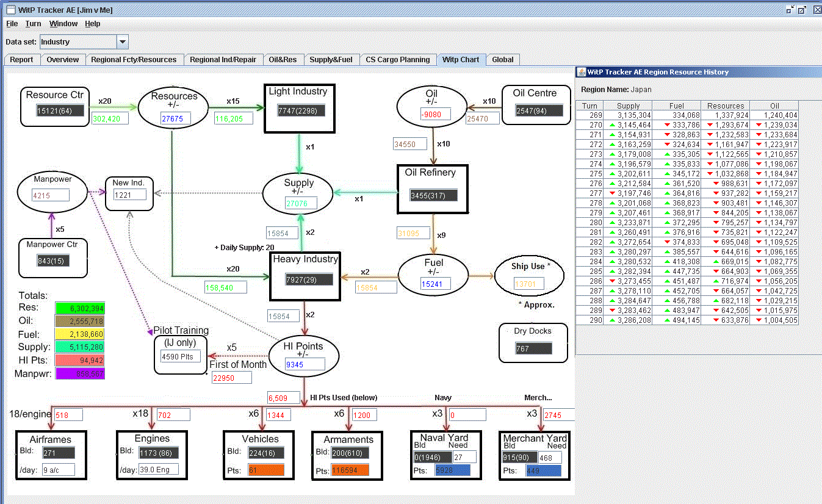This screenshot has width=822, height=504.
Task: Click the Oil Refinery field 3455(317)
Action: coord(433,195)
